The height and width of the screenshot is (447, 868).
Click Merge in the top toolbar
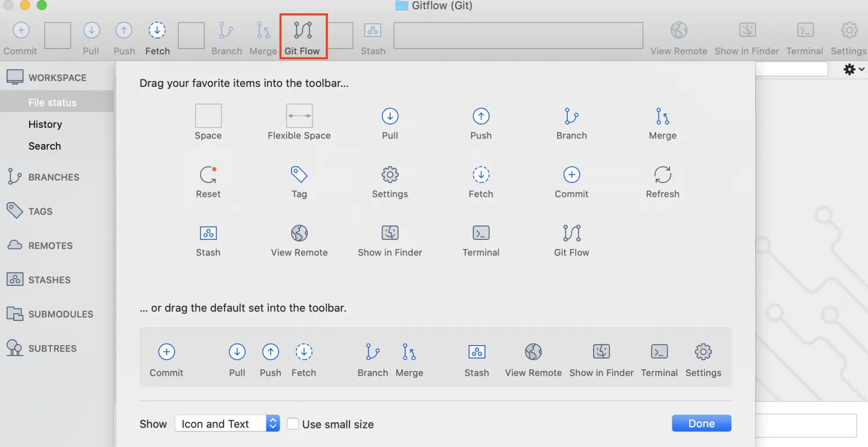coord(263,38)
